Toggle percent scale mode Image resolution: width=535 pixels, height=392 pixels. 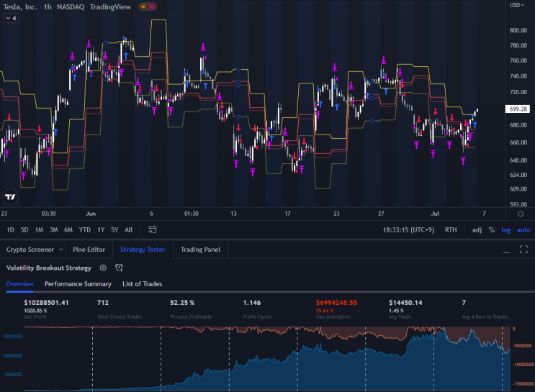coord(491,229)
